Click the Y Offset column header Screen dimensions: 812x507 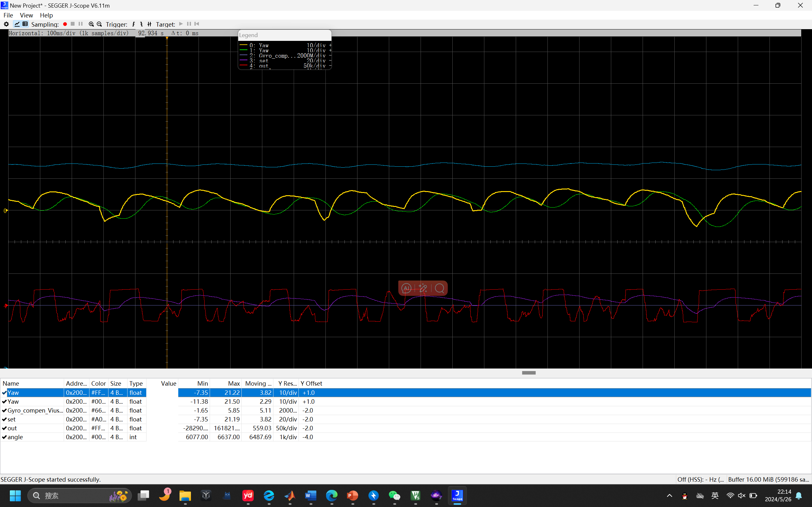tap(311, 383)
